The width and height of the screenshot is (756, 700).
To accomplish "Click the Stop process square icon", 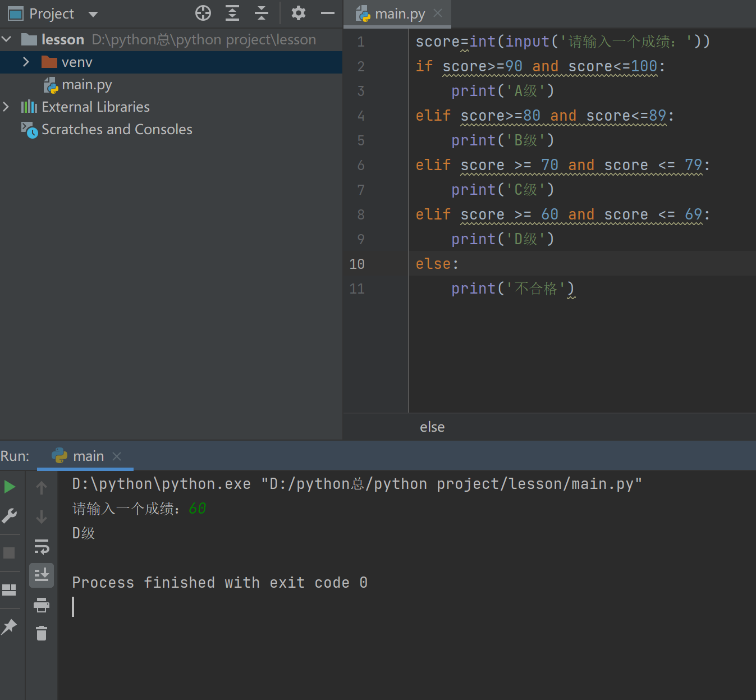I will click(9, 553).
